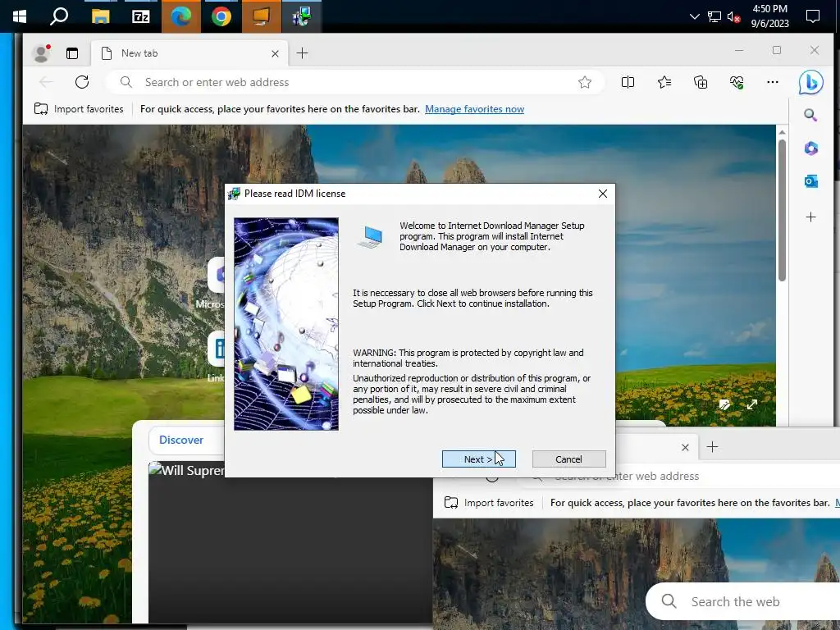Switch to Microsoft Edge in the taskbar
Image resolution: width=840 pixels, height=630 pixels.
(x=181, y=16)
